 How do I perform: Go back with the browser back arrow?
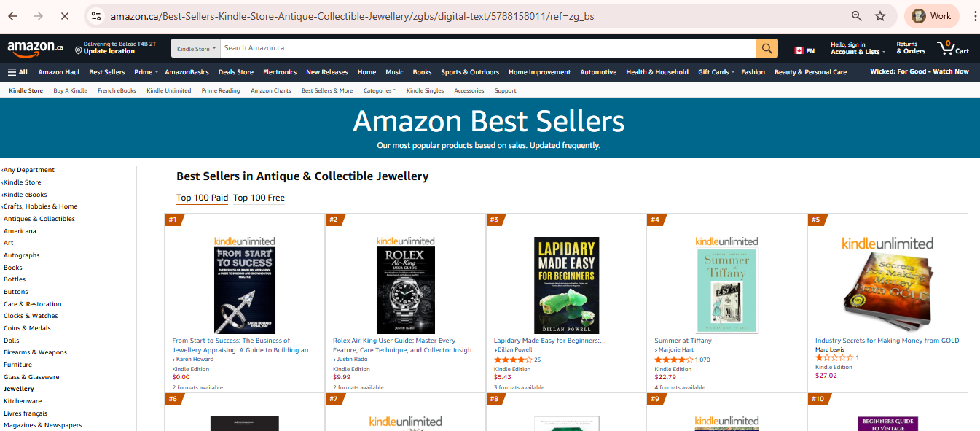coord(12,16)
